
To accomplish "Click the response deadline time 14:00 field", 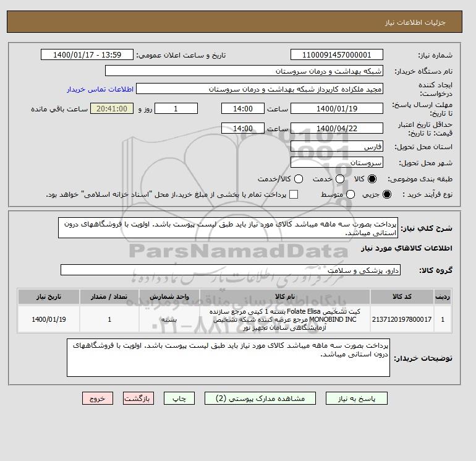I will (x=242, y=108).
